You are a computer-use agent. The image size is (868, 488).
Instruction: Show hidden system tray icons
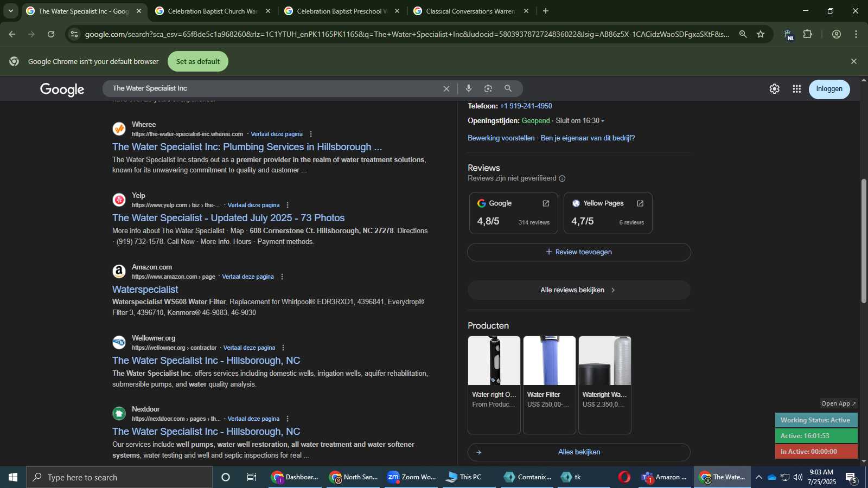(x=759, y=477)
